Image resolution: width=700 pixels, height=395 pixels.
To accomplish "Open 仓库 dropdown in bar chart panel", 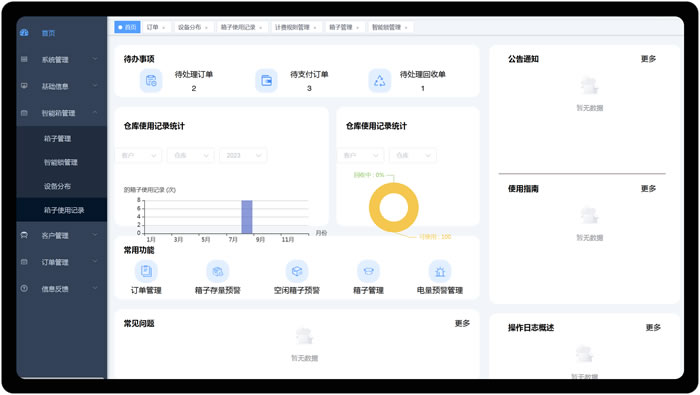I will pyautogui.click(x=191, y=155).
